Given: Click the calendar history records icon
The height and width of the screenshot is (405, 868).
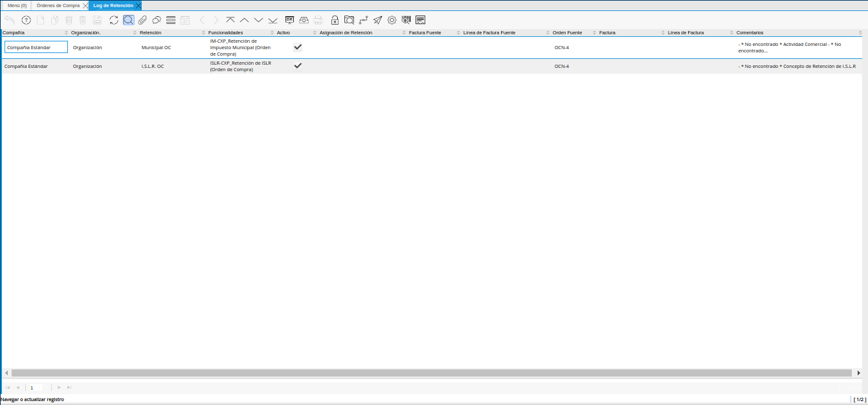Looking at the screenshot, I should 185,20.
